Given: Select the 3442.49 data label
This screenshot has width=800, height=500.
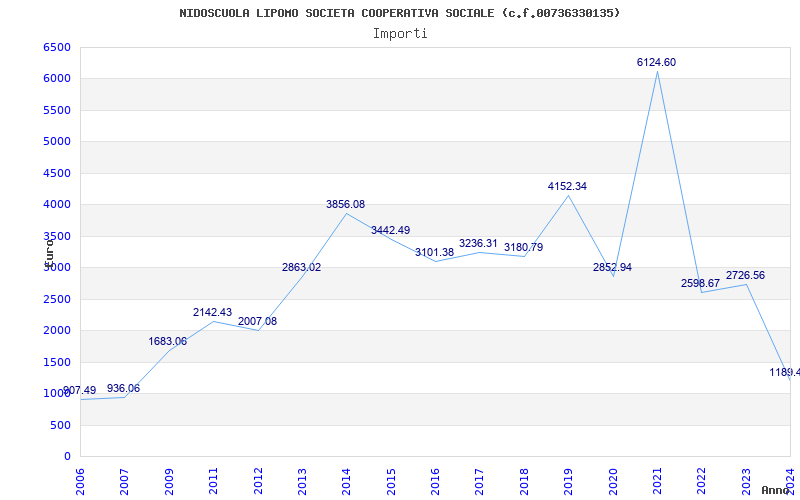Looking at the screenshot, I should click(390, 230).
